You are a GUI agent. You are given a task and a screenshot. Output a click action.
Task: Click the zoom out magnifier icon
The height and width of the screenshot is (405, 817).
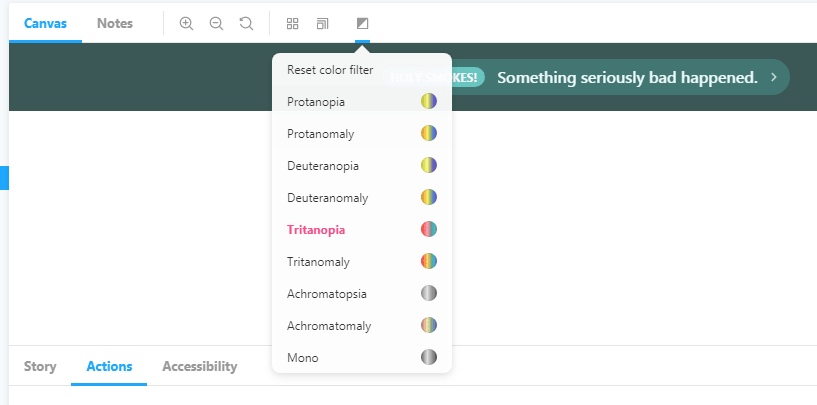pos(216,23)
